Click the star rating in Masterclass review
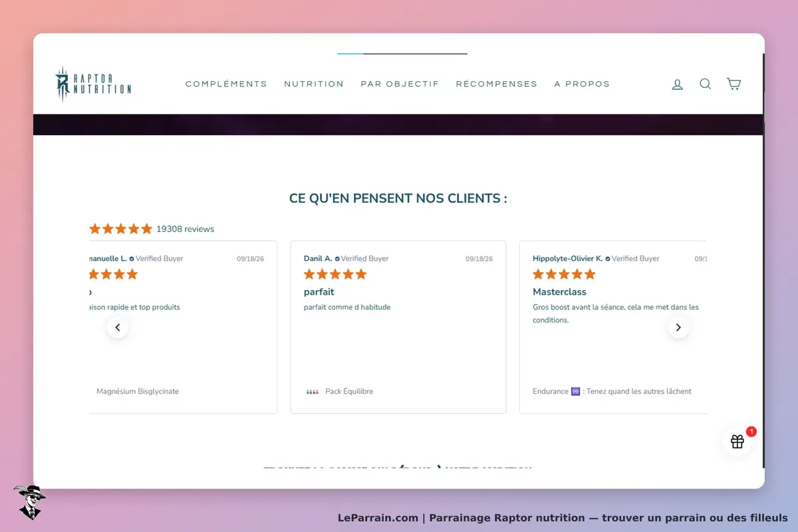 point(564,274)
